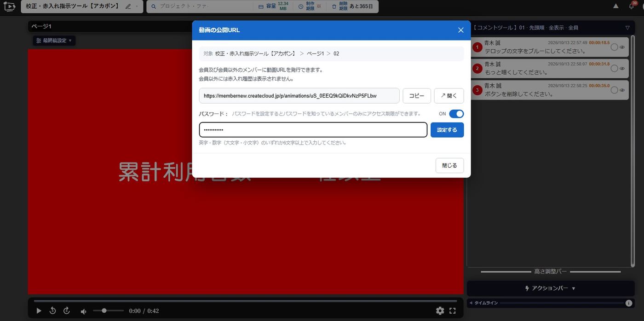Viewport: 644px width, 321px height.
Task: Click the comment list vertical scrollbar
Action: click(x=632, y=151)
